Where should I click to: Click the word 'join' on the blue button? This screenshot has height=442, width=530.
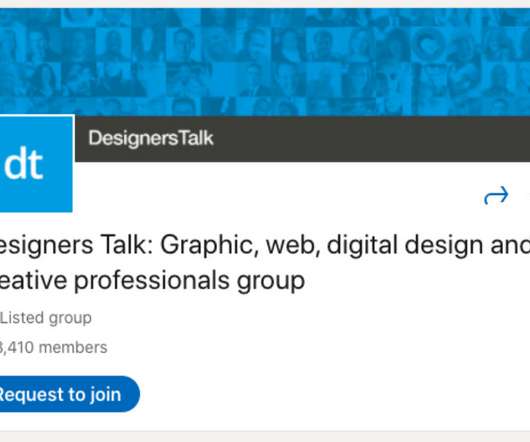pos(105,394)
